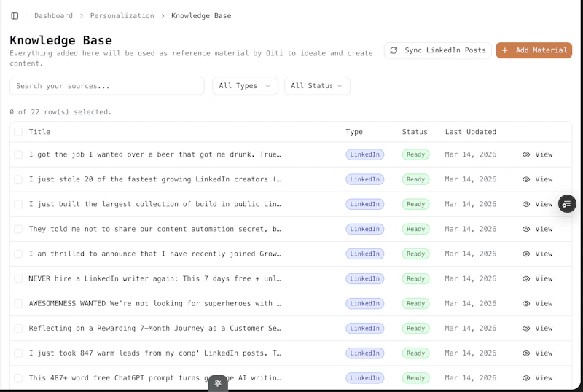
Task: Check the 'I just took 847' row checkbox
Action: (x=18, y=353)
